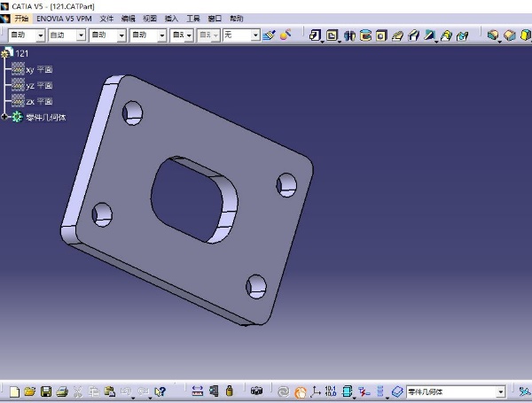Save the part with the floppy disk icon

45,391
